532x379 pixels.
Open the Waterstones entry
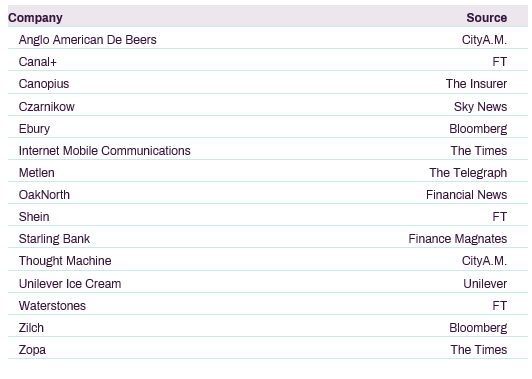point(52,306)
